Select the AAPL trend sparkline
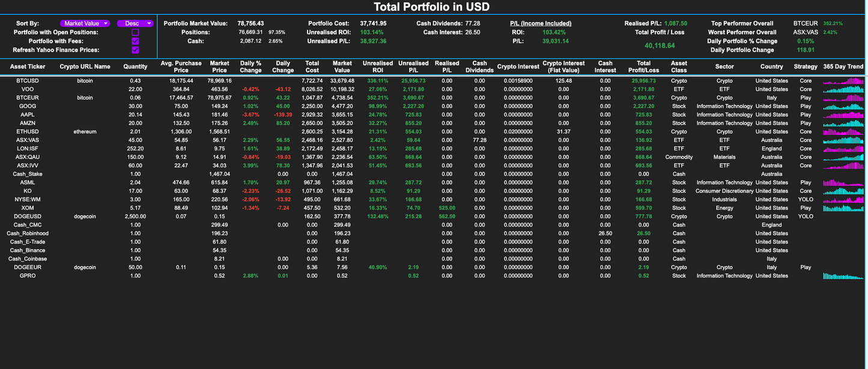868x369 pixels. (843, 115)
